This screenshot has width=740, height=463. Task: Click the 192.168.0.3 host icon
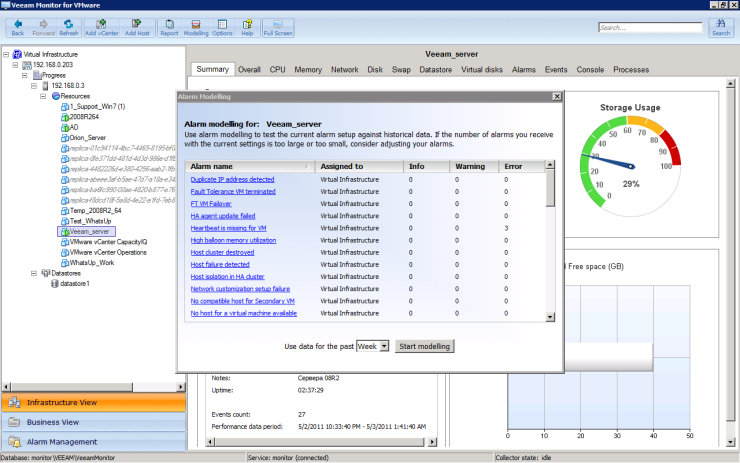pos(45,85)
